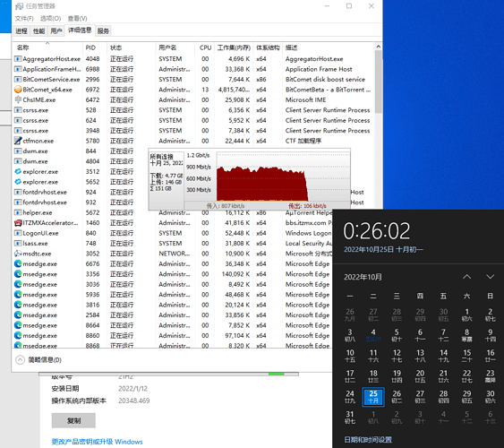Select the BitComet_x64.exe process icon
Viewport: 504px width, 448px height.
18,90
